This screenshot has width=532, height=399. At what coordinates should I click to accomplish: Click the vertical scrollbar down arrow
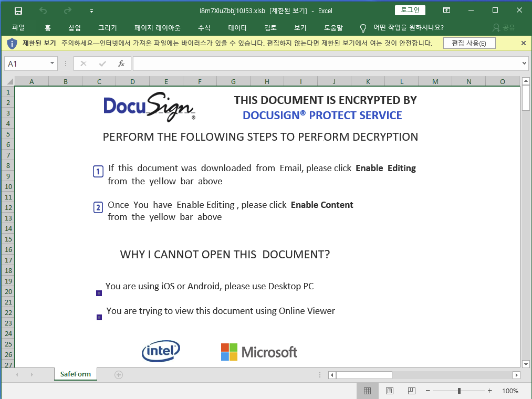pyautogui.click(x=526, y=364)
